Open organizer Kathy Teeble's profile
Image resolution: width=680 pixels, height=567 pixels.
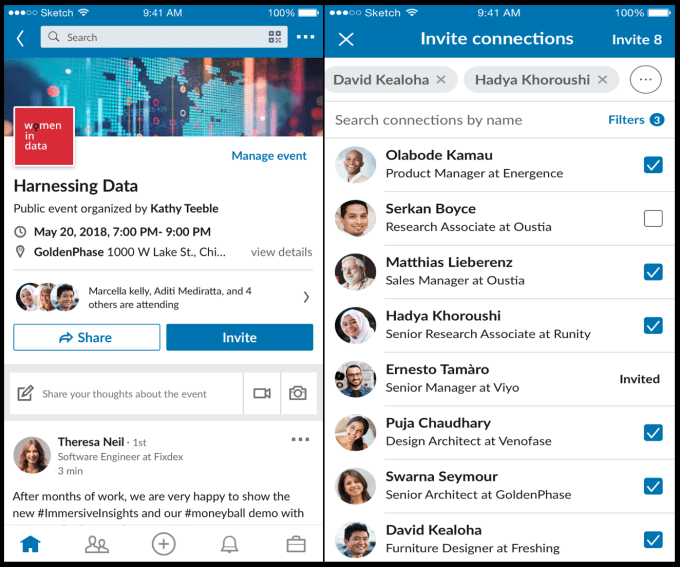[x=184, y=209]
